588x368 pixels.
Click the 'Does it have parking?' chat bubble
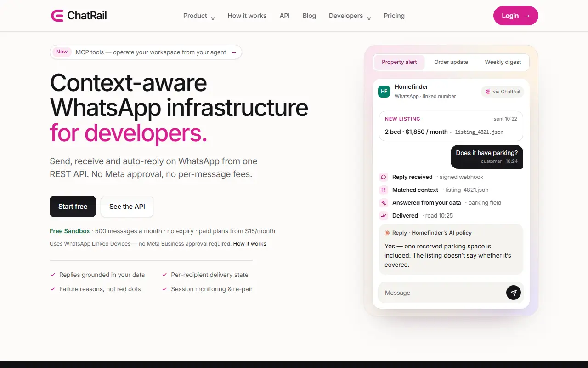(x=487, y=156)
